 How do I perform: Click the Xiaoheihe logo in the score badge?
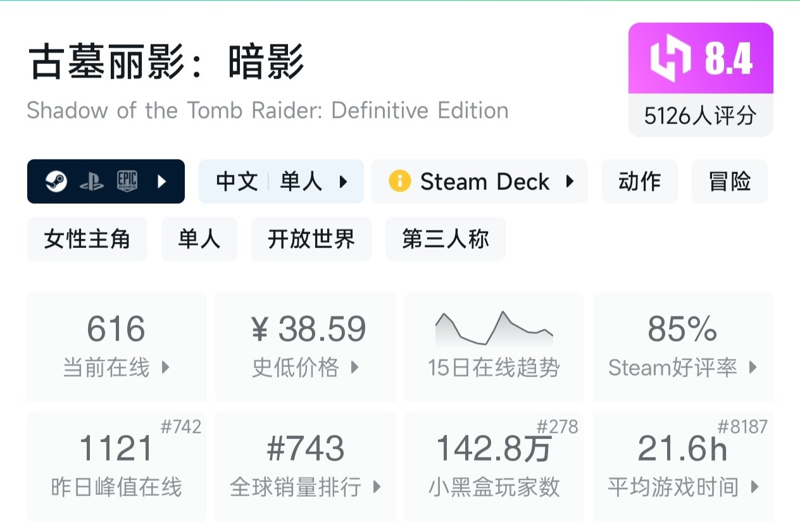click(x=672, y=59)
